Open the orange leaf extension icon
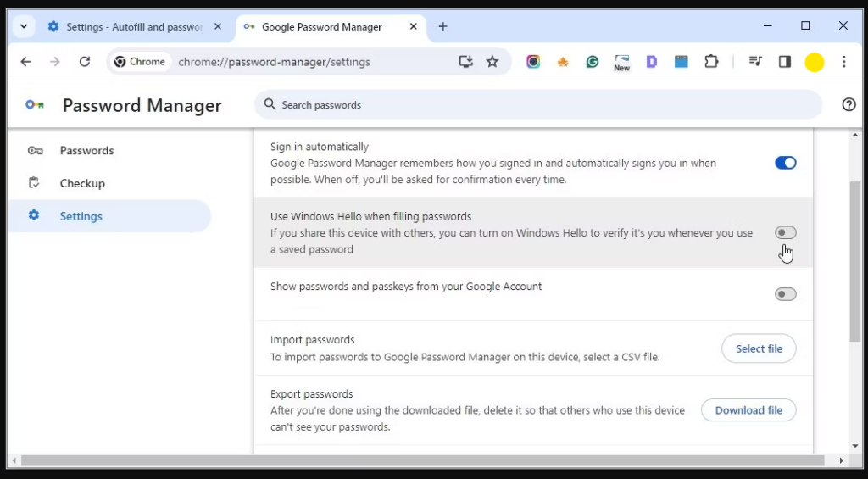This screenshot has height=479, width=868. click(563, 62)
